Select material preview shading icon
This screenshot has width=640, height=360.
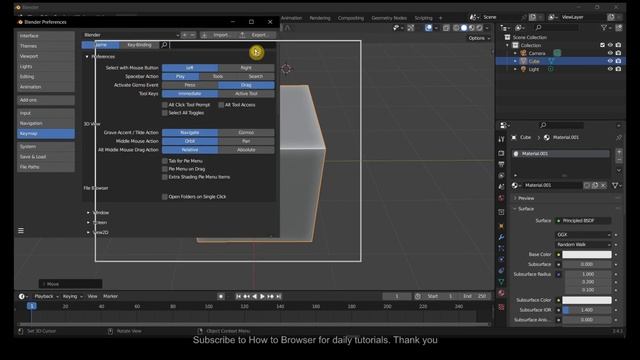point(472,28)
